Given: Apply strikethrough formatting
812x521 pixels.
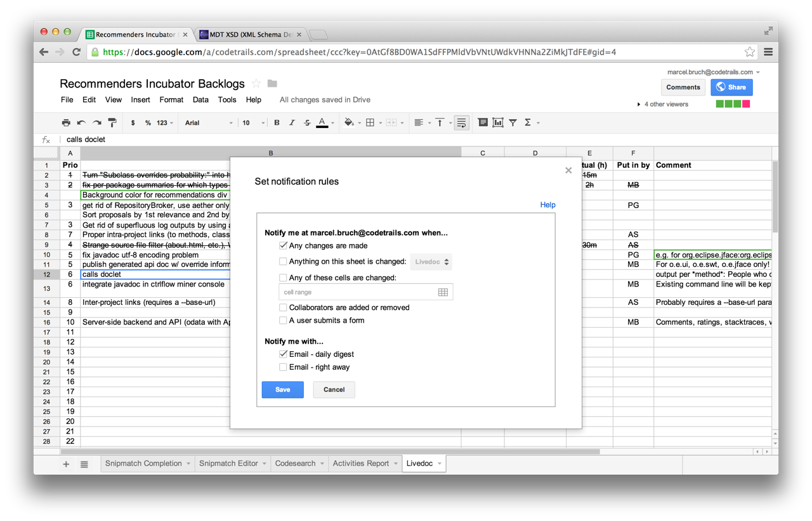Looking at the screenshot, I should (307, 123).
